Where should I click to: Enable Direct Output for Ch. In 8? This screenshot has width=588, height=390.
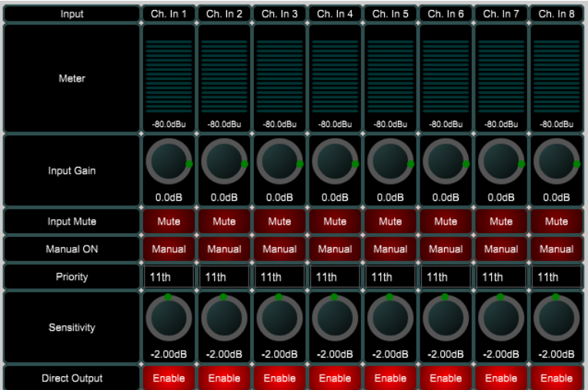[x=556, y=378]
